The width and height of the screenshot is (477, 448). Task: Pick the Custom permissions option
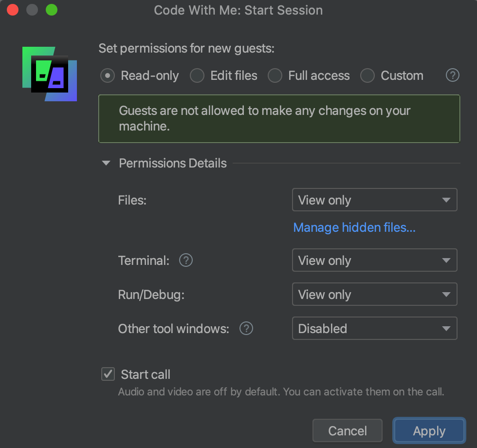tap(367, 76)
